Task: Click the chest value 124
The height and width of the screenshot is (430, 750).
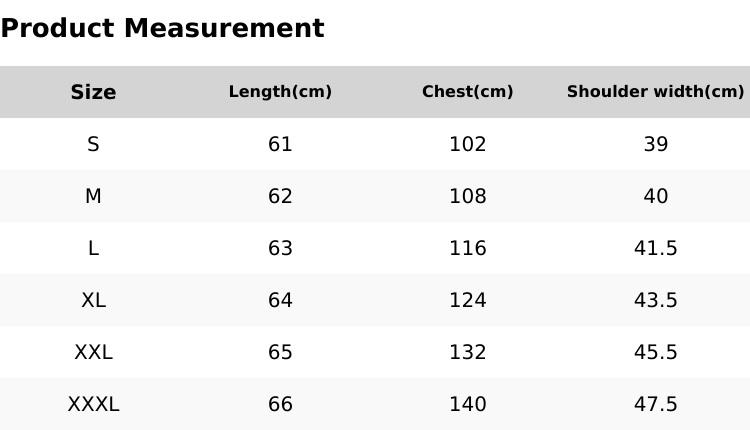Action: tap(467, 300)
